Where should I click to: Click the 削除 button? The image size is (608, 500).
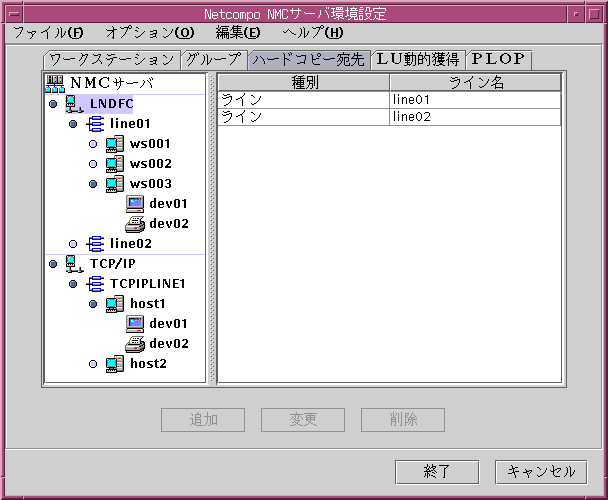pos(403,420)
